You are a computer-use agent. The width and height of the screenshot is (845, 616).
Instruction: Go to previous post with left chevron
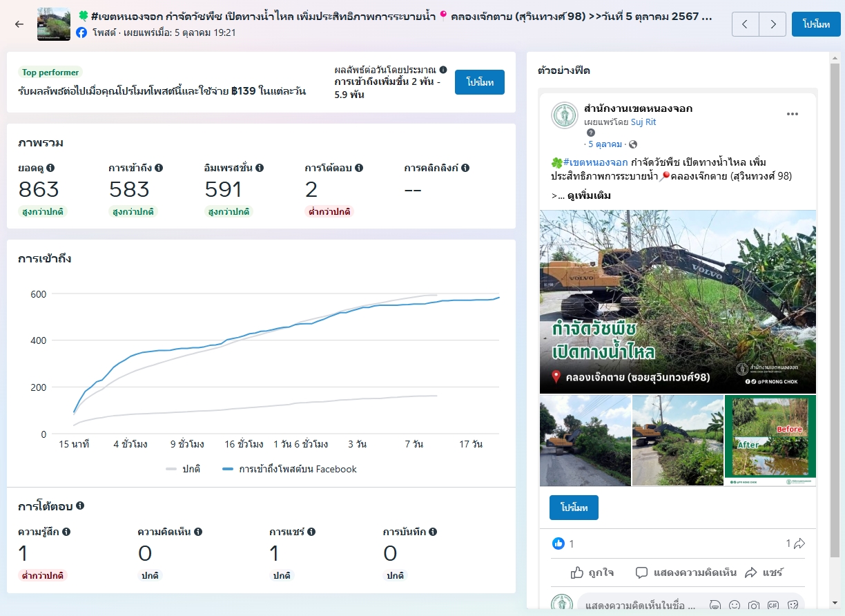[x=745, y=24]
